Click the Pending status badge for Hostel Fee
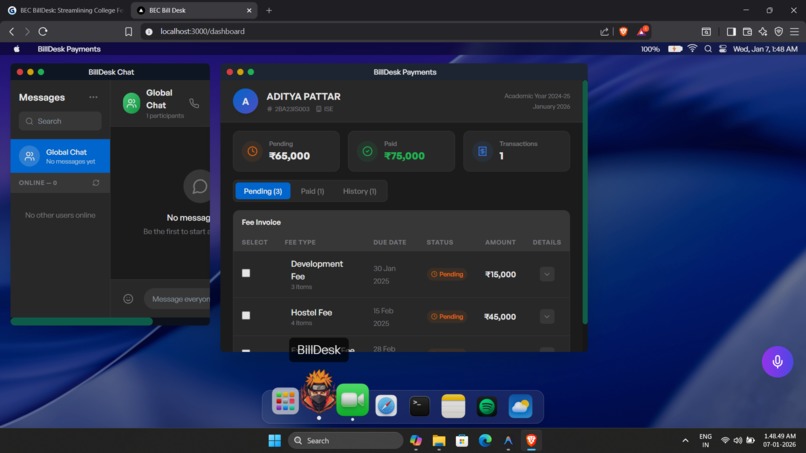The image size is (806, 453). 447,316
